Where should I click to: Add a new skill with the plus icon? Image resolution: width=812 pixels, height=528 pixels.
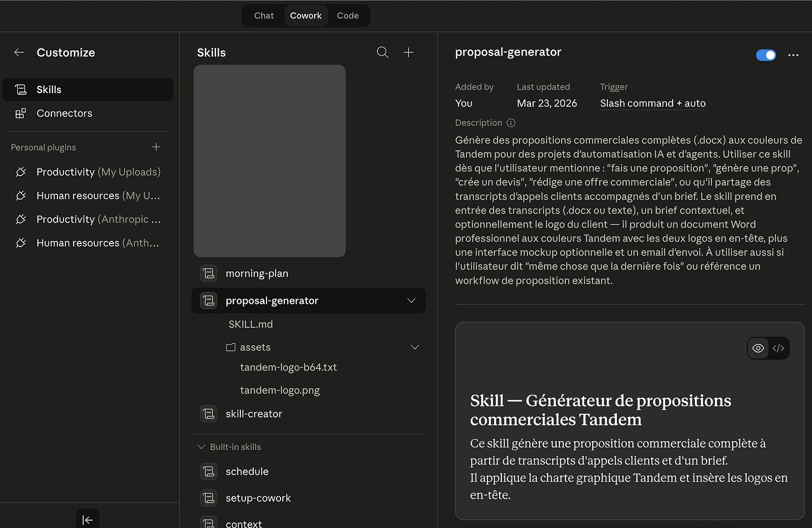click(x=408, y=52)
